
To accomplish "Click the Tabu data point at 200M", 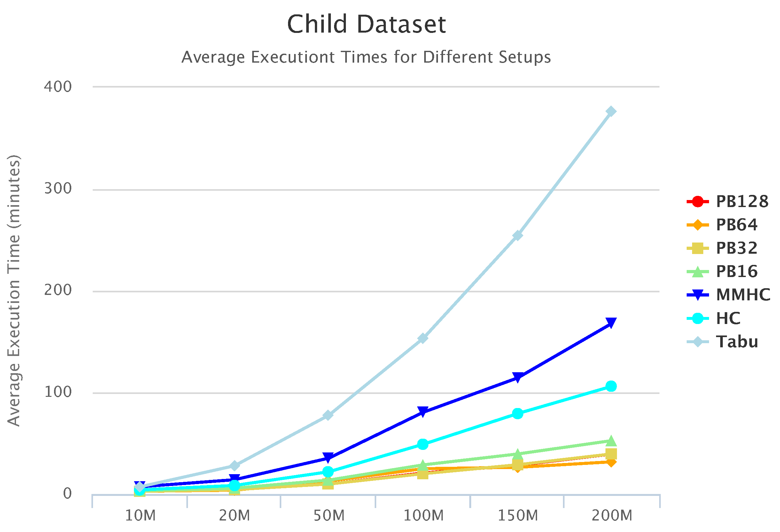I will [x=611, y=111].
